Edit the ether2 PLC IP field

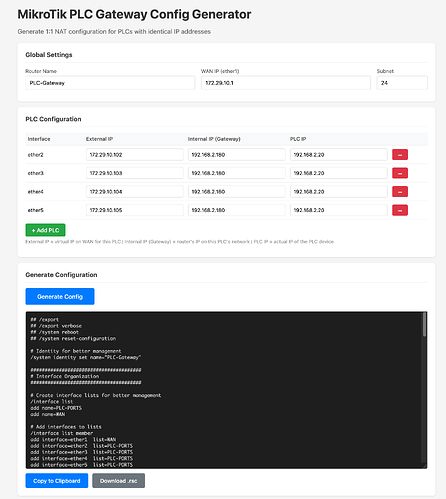pyautogui.click(x=339, y=155)
